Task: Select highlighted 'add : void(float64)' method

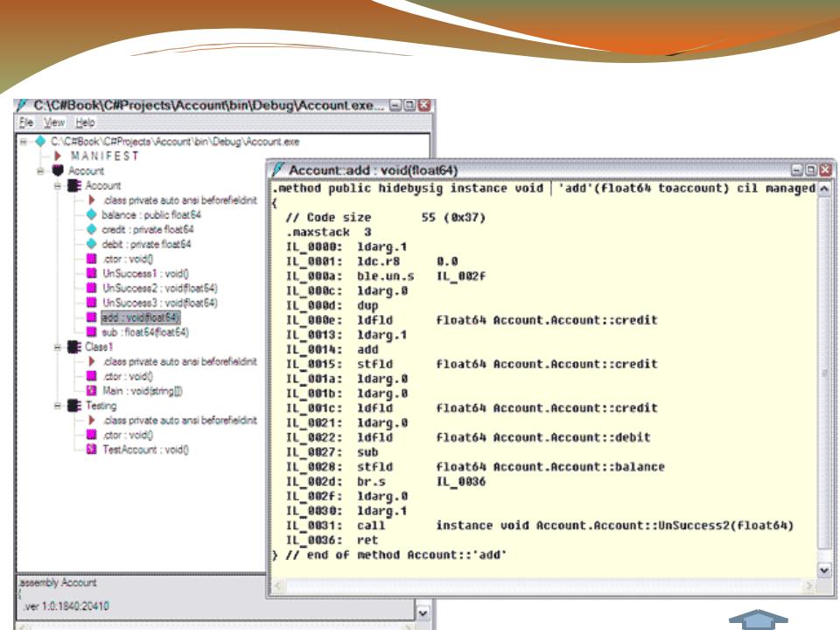Action: (x=140, y=318)
